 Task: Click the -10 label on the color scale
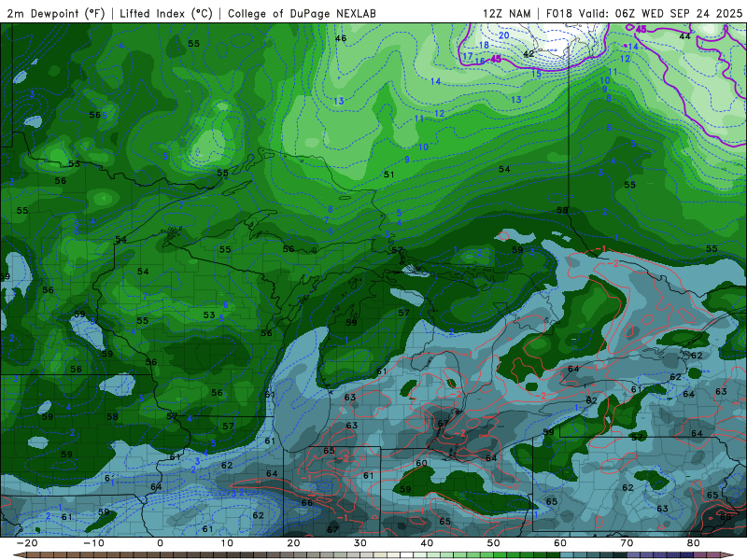point(93,543)
